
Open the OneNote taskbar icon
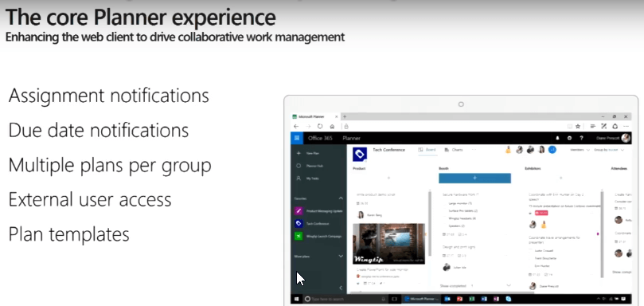click(496, 299)
